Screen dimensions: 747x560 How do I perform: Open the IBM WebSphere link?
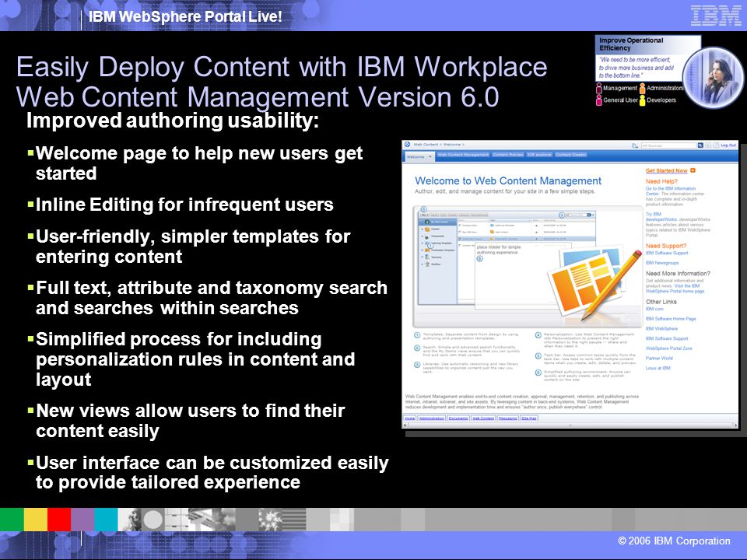pyautogui.click(x=661, y=328)
